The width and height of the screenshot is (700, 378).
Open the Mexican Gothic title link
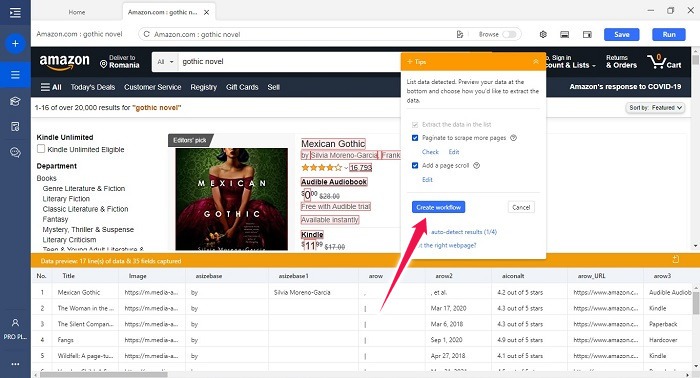pos(333,144)
